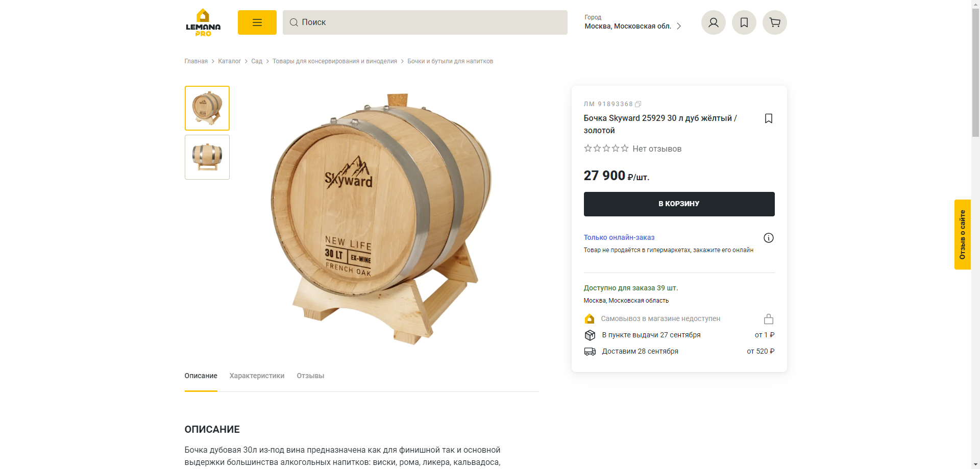The width and height of the screenshot is (980, 469).
Task: Open the catalog hamburger menu
Action: pyautogui.click(x=257, y=22)
